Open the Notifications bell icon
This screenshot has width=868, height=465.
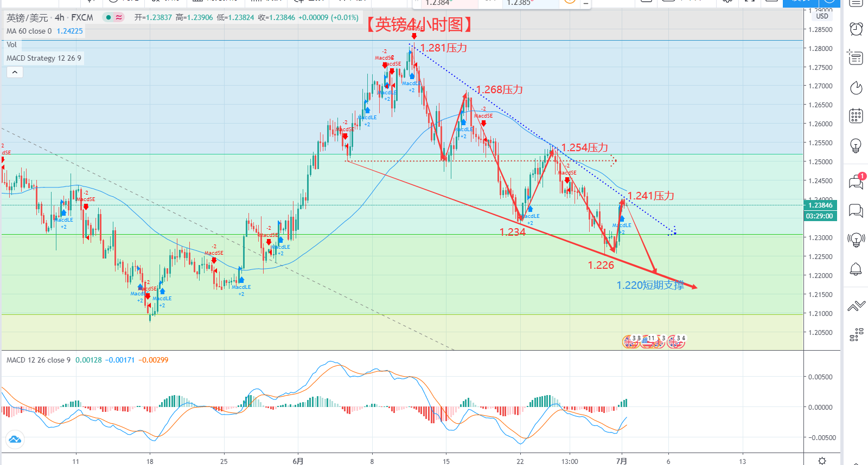coord(856,269)
